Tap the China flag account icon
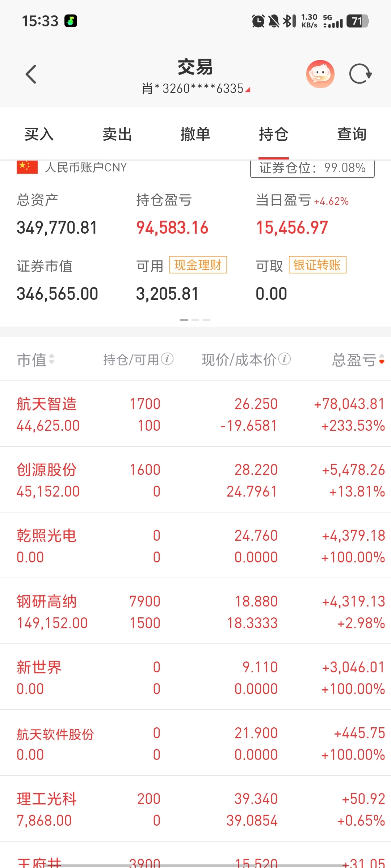Viewport: 391px width, 868px height. point(27,167)
